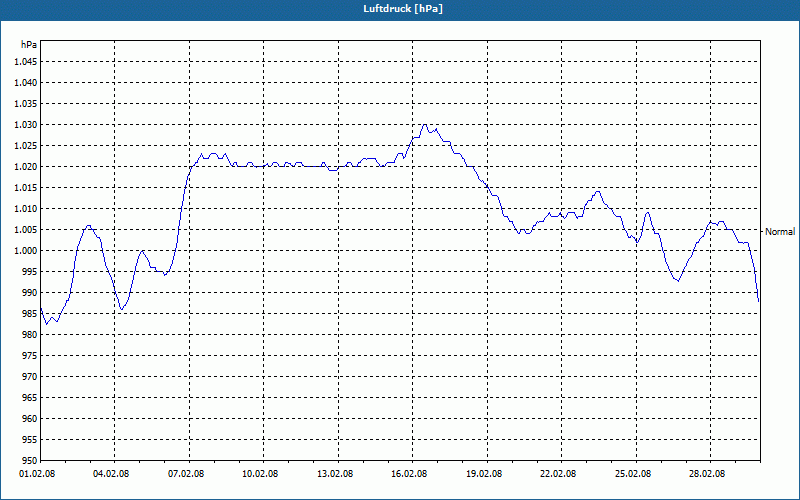The height and width of the screenshot is (500, 800).
Task: Click the 1.005 axis value
Action: (26, 230)
